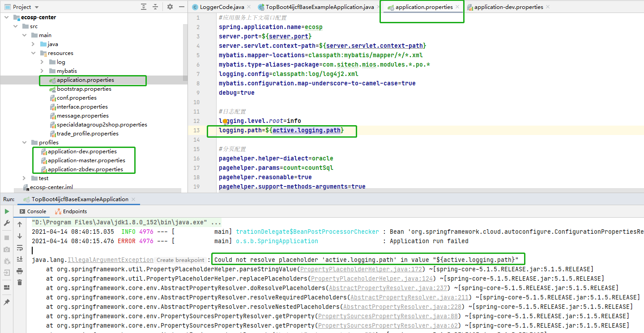Click the Spring leaf icon of bootstrap.properties
644x333 pixels.
pos(52,89)
